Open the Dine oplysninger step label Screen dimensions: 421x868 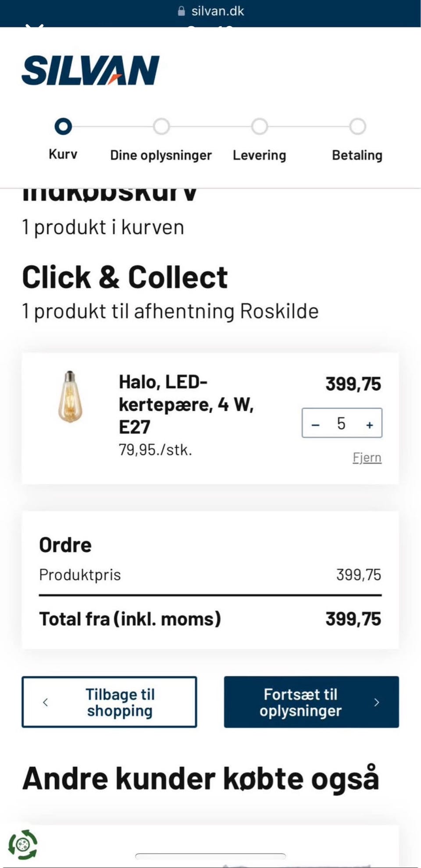(x=161, y=155)
